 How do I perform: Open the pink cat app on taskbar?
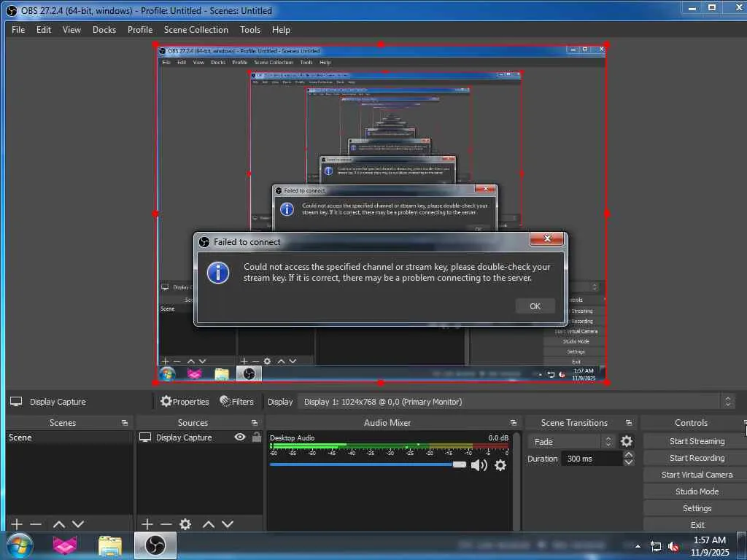click(x=65, y=545)
